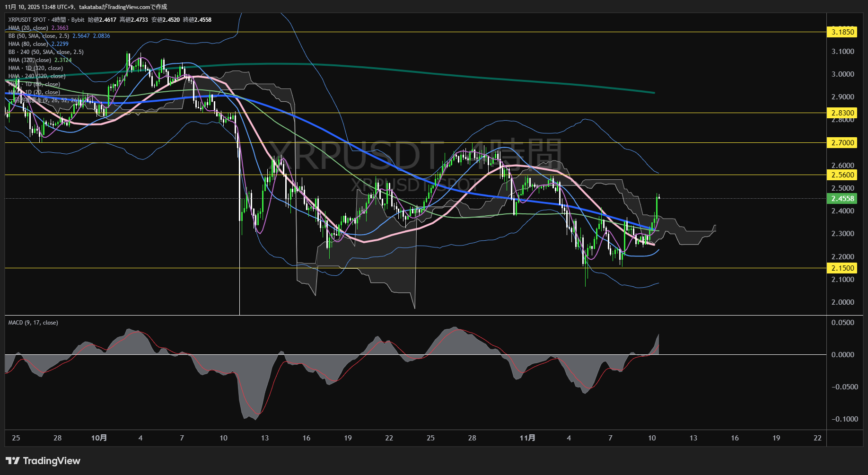Image resolution: width=868 pixels, height=475 pixels.
Task: Select the HMA (20, close) indicator legend
Action: tap(28, 28)
